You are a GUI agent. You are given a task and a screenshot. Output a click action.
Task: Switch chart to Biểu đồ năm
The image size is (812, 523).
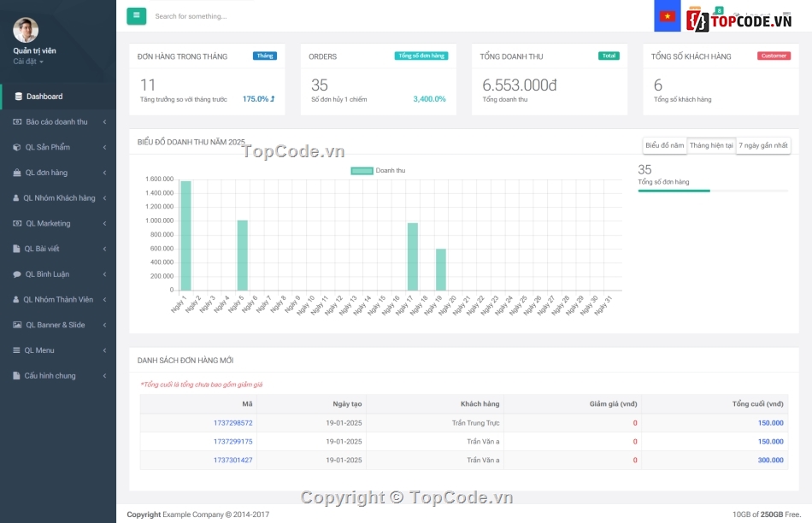coord(664,145)
